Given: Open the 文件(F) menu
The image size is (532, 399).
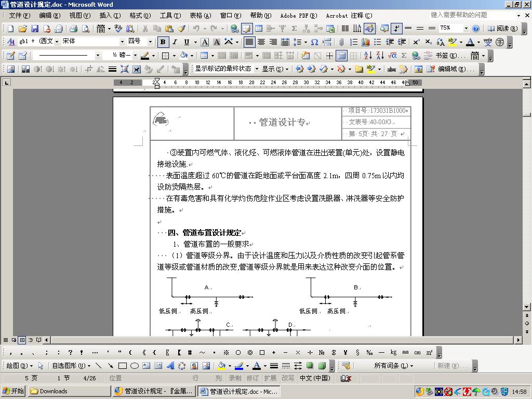Looking at the screenshot, I should [x=19, y=16].
